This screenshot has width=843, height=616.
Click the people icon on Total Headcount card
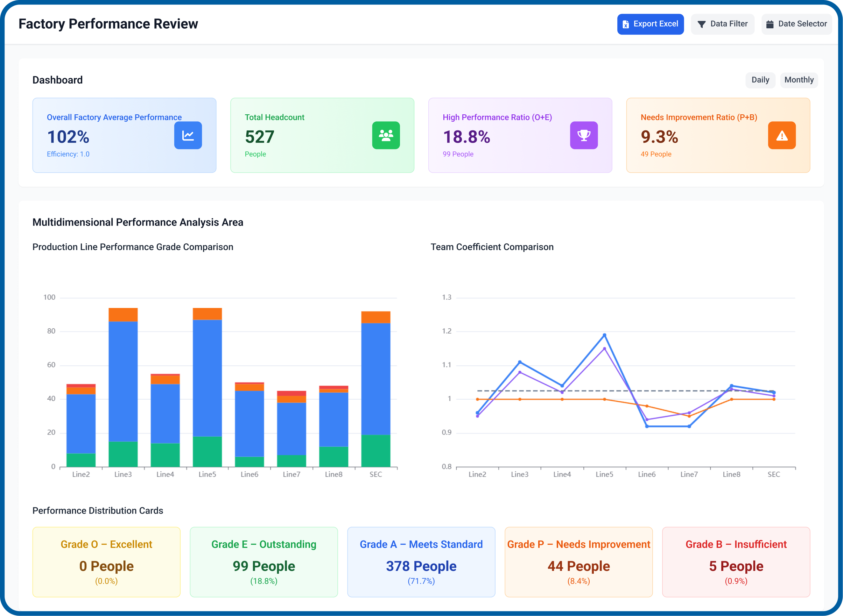click(x=386, y=135)
